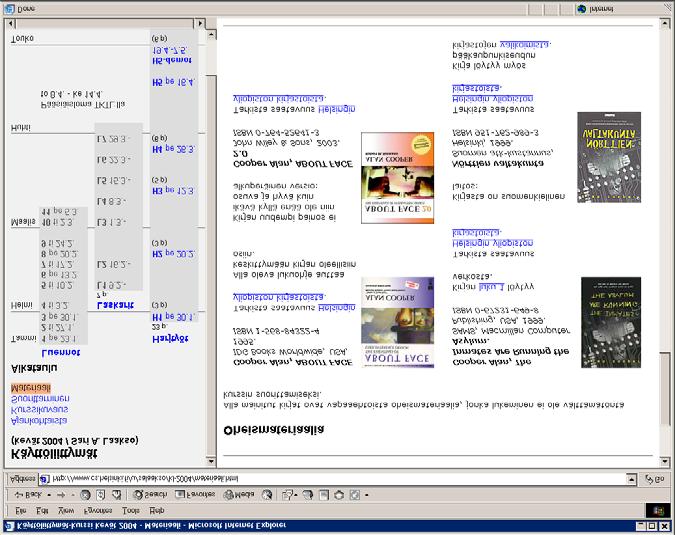Screen dimensions: 675x535
Task: Open the View menu
Action: click(66, 510)
